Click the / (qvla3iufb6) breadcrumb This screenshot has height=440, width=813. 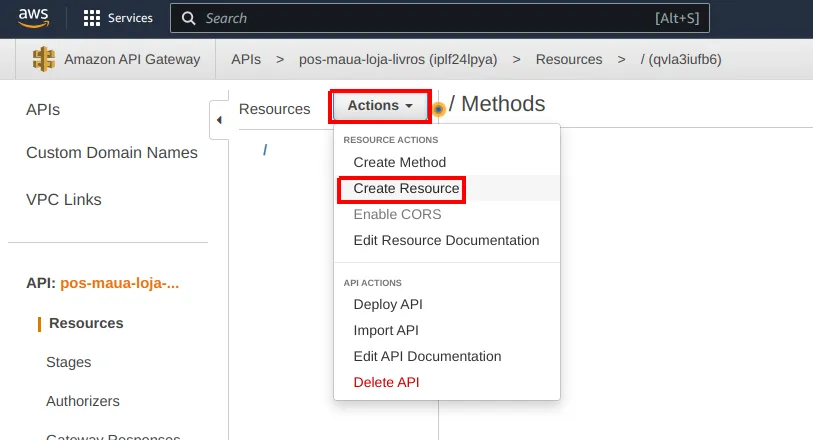[x=681, y=60]
